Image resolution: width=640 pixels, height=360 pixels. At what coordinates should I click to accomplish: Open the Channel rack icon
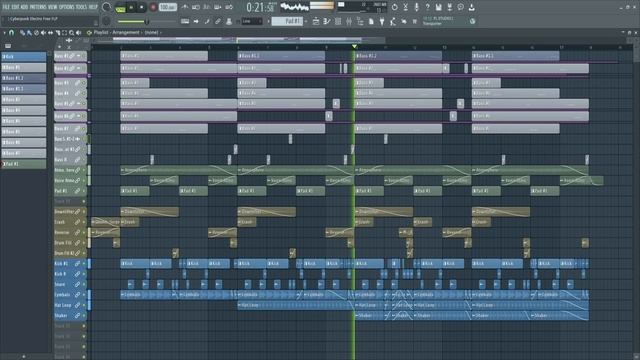338,21
